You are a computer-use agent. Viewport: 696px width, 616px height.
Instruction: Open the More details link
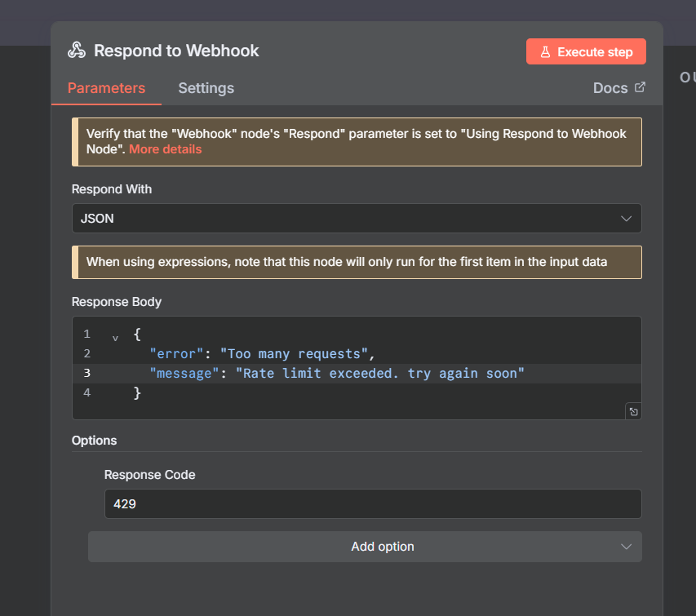point(165,149)
